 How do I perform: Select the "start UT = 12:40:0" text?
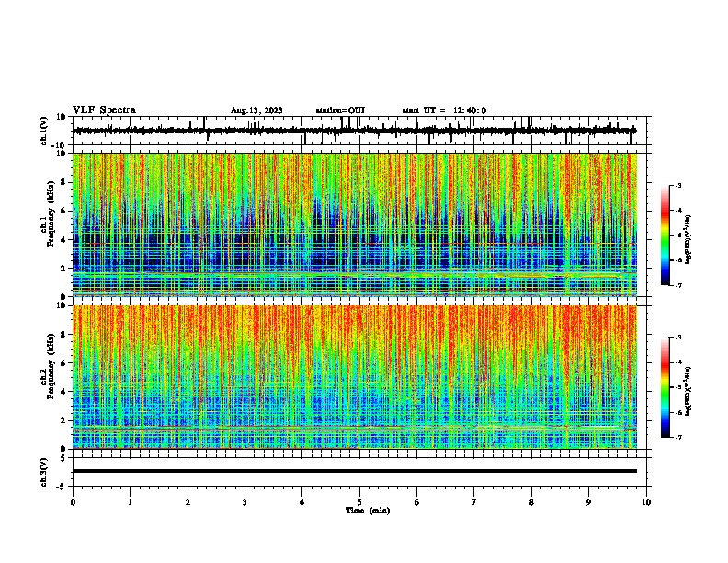(444, 110)
